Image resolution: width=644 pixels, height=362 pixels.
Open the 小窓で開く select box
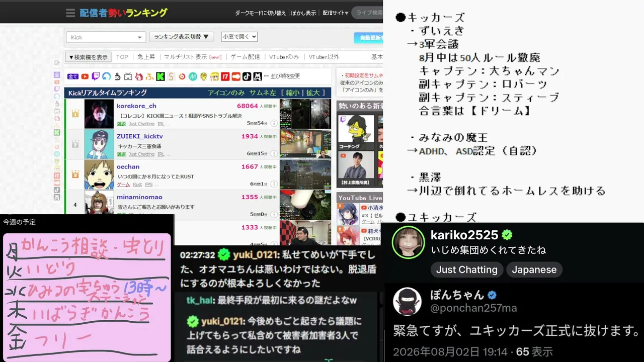pos(239,37)
